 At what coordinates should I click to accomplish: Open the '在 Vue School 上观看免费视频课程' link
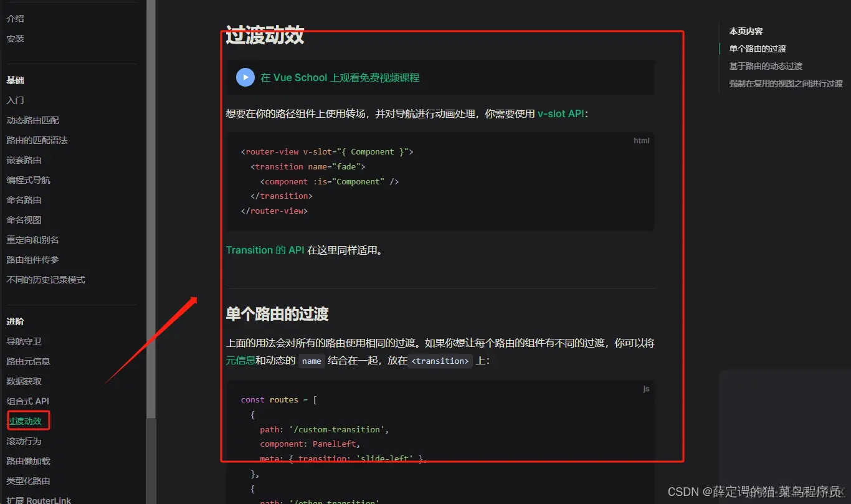(340, 77)
